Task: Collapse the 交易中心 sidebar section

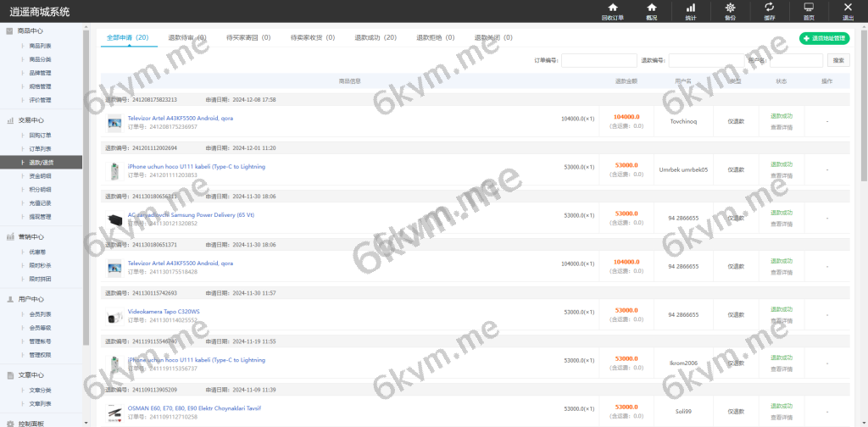Action: coord(31,120)
